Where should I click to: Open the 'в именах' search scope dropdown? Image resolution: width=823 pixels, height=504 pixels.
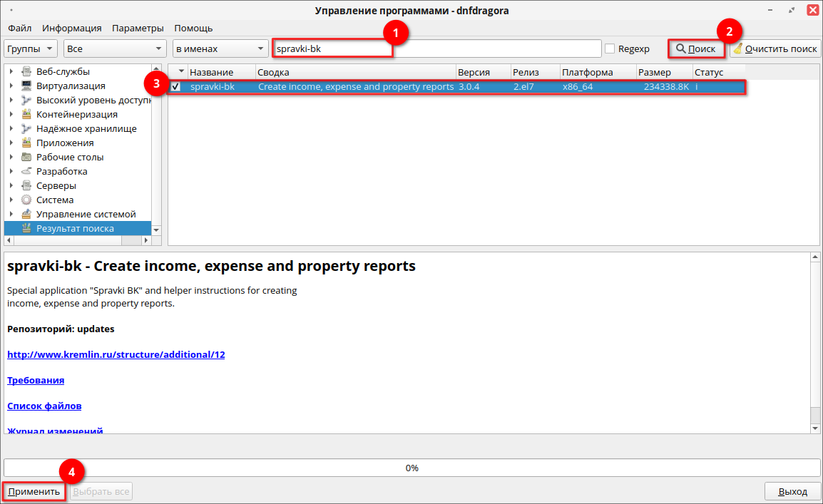[220, 48]
